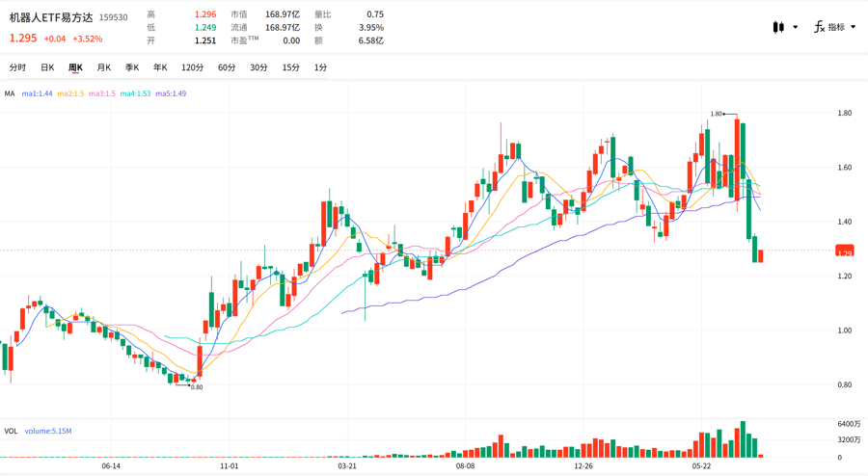Click the 1.00 price axis label

pyautogui.click(x=845, y=331)
